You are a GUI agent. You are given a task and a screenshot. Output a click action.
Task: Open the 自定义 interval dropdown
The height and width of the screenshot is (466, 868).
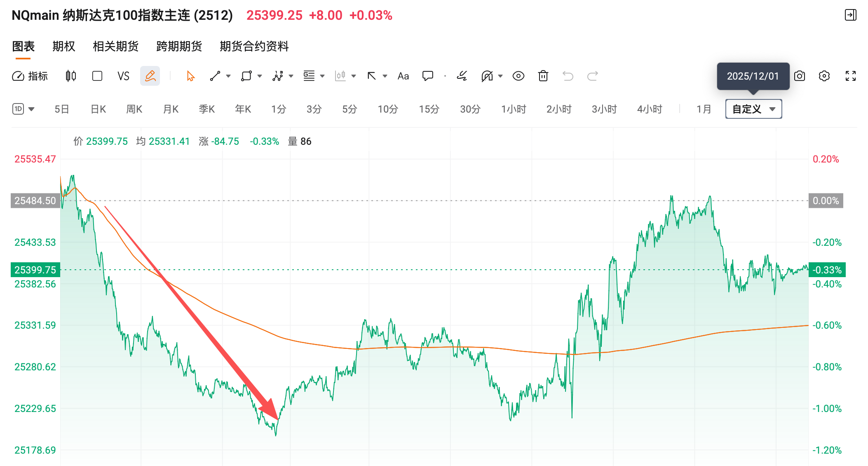pyautogui.click(x=753, y=109)
